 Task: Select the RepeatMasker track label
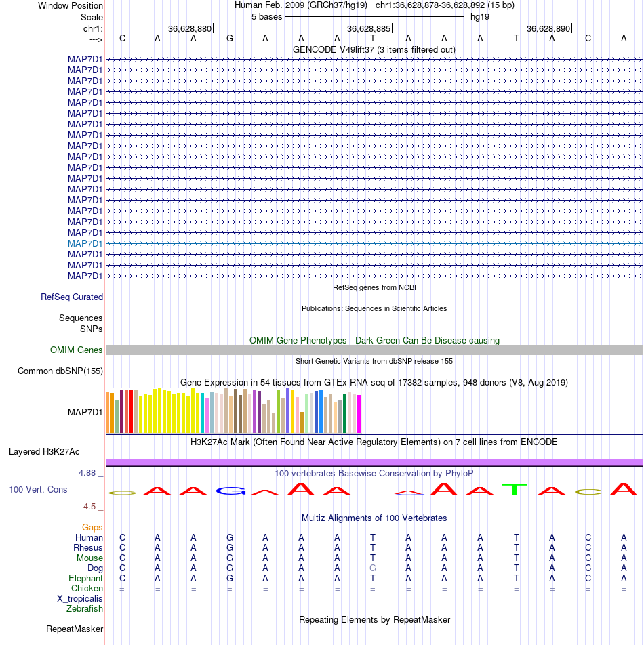pyautogui.click(x=75, y=629)
